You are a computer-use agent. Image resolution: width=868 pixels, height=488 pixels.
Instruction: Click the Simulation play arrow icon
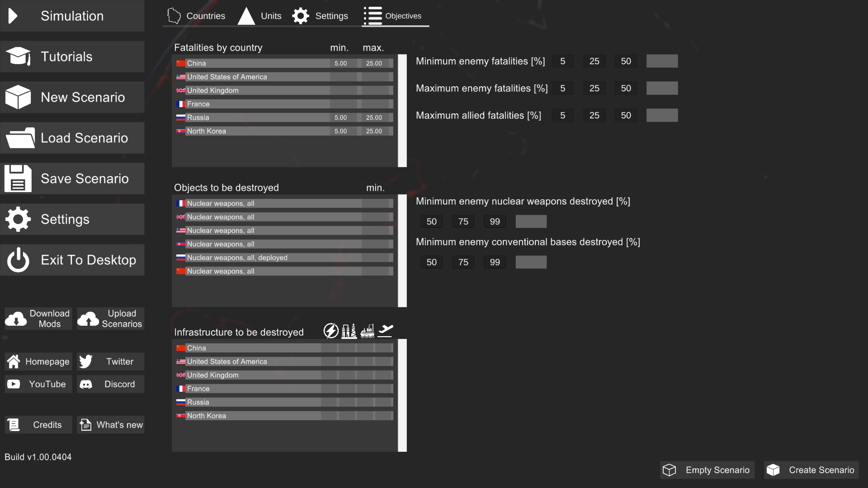tap(13, 16)
